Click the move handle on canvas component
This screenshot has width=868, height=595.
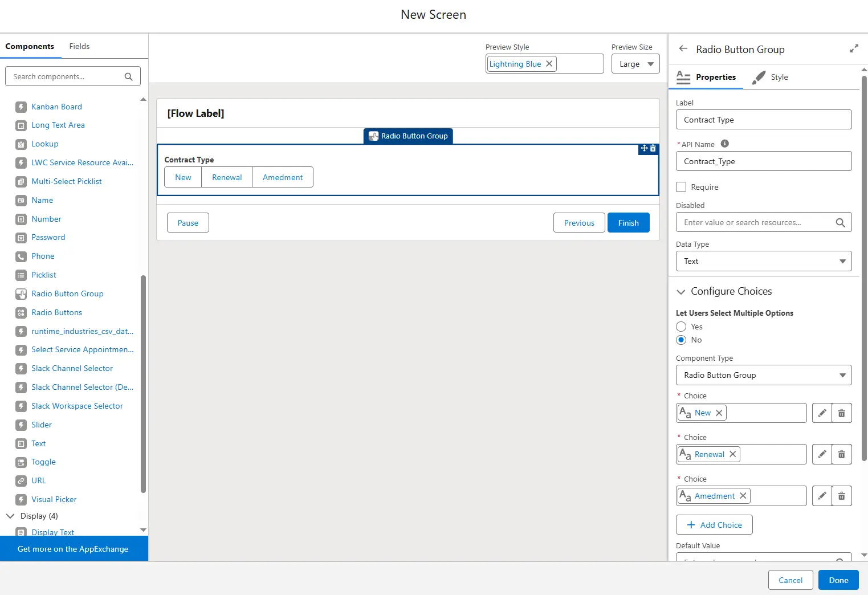click(644, 148)
